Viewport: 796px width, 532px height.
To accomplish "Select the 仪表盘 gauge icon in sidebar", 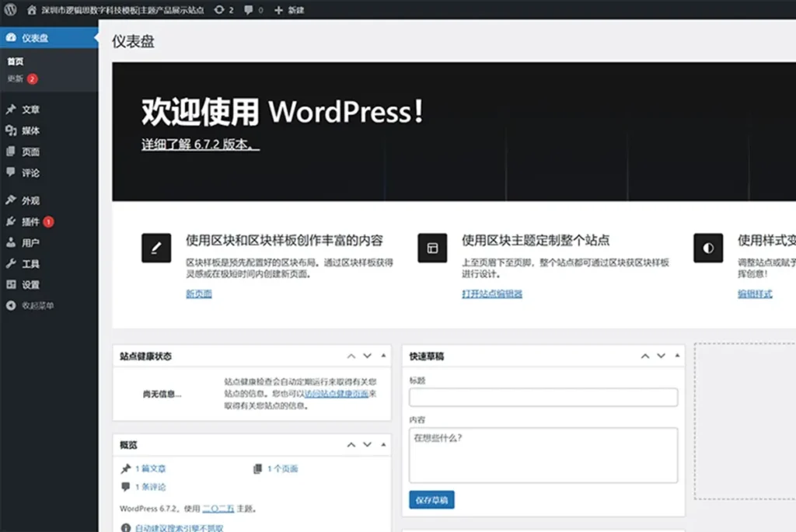I will pos(11,37).
